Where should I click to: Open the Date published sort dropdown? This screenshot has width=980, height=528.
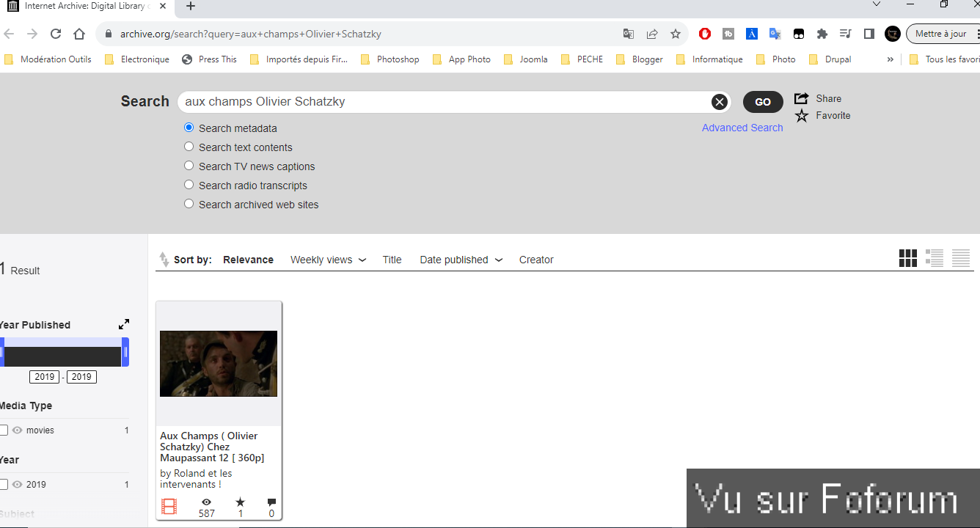(461, 260)
